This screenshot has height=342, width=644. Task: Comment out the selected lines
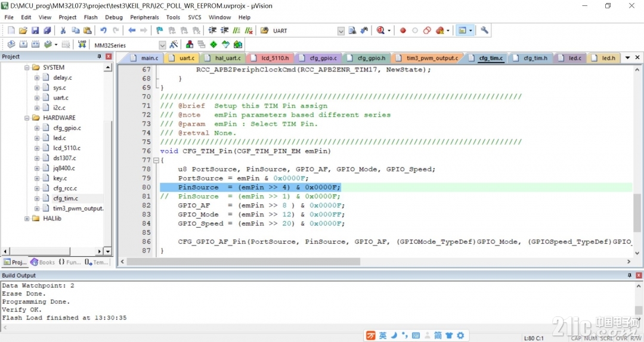(x=237, y=30)
